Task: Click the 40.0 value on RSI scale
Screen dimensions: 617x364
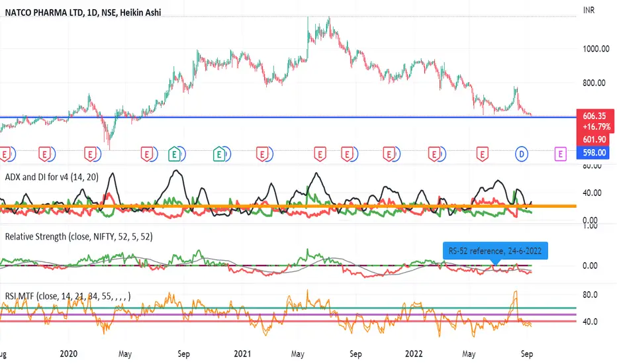Action: click(591, 322)
